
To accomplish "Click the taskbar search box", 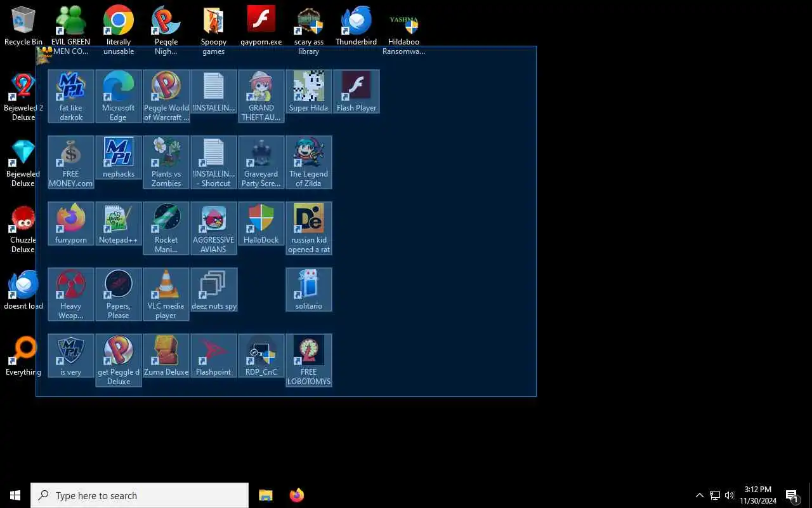I will pyautogui.click(x=140, y=495).
